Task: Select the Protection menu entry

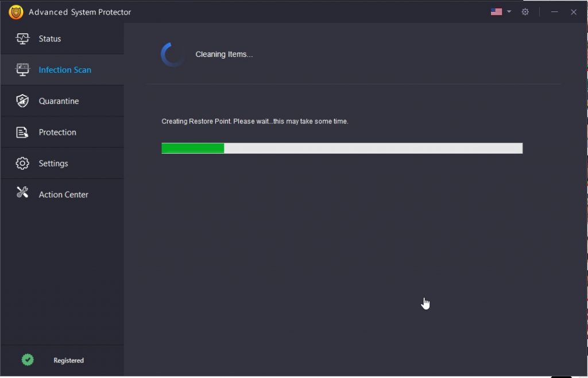Action: [57, 131]
